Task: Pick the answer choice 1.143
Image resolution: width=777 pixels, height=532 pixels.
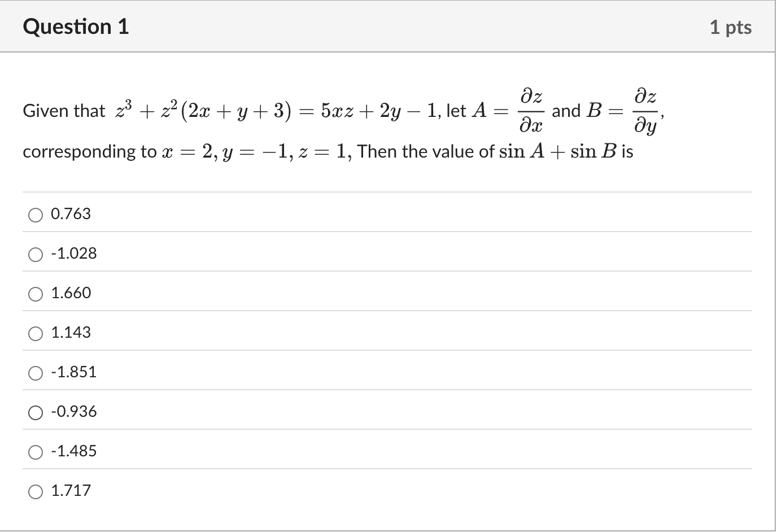Action: [x=36, y=333]
